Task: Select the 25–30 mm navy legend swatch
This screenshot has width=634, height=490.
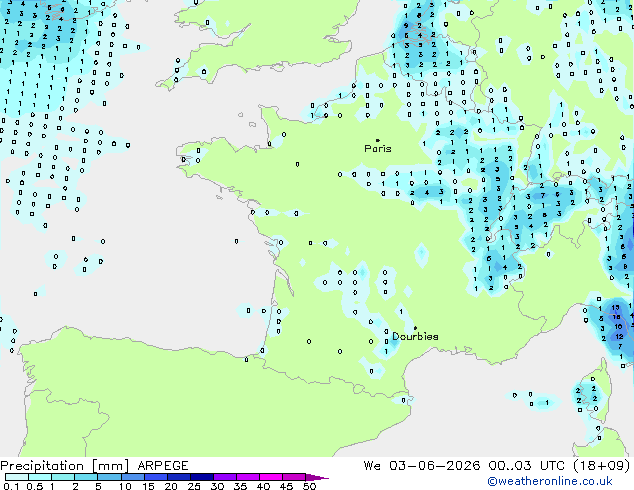Action: [202, 477]
